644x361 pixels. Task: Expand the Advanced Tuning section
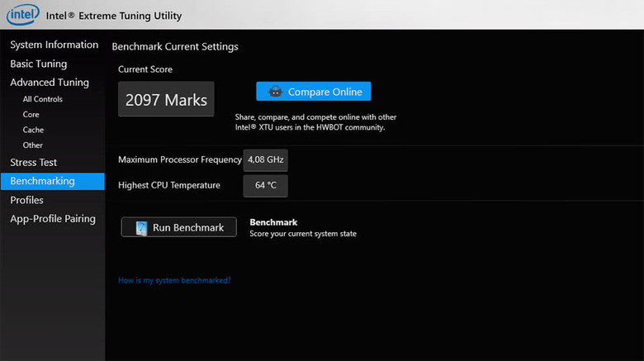pyautogui.click(x=50, y=83)
